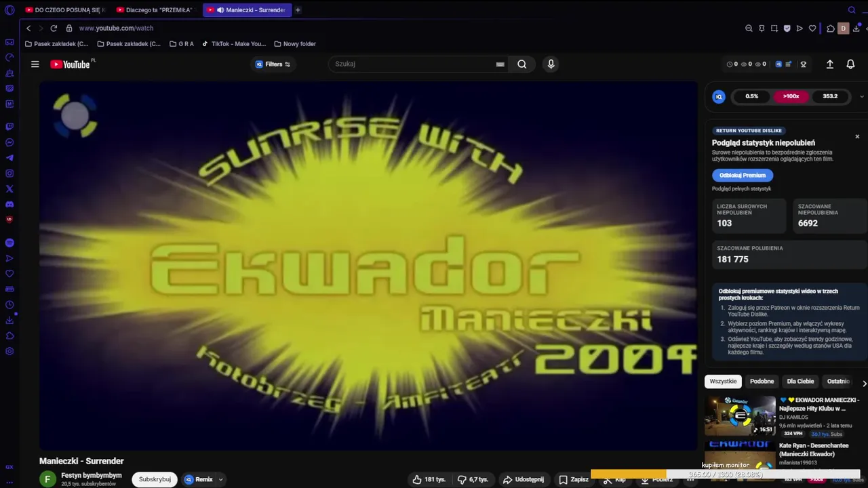Open the Festyn bymbymbym channel name
868x488 pixels.
(92, 475)
